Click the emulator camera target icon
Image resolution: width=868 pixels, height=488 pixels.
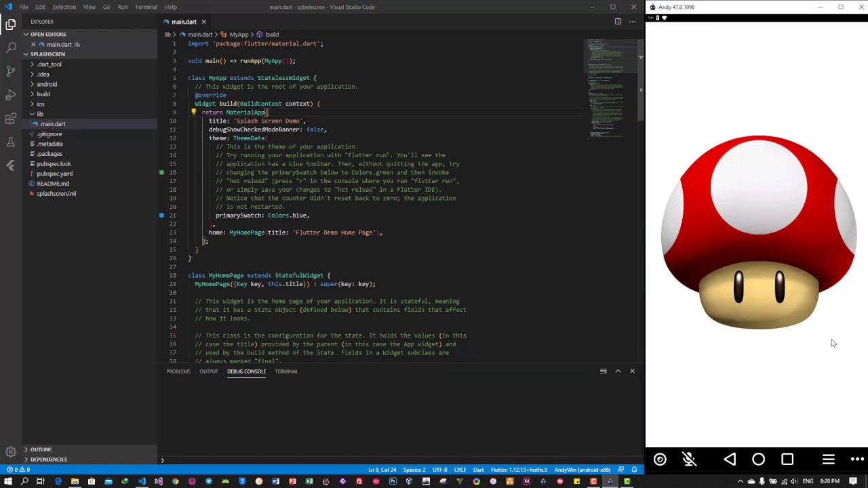[660, 460]
